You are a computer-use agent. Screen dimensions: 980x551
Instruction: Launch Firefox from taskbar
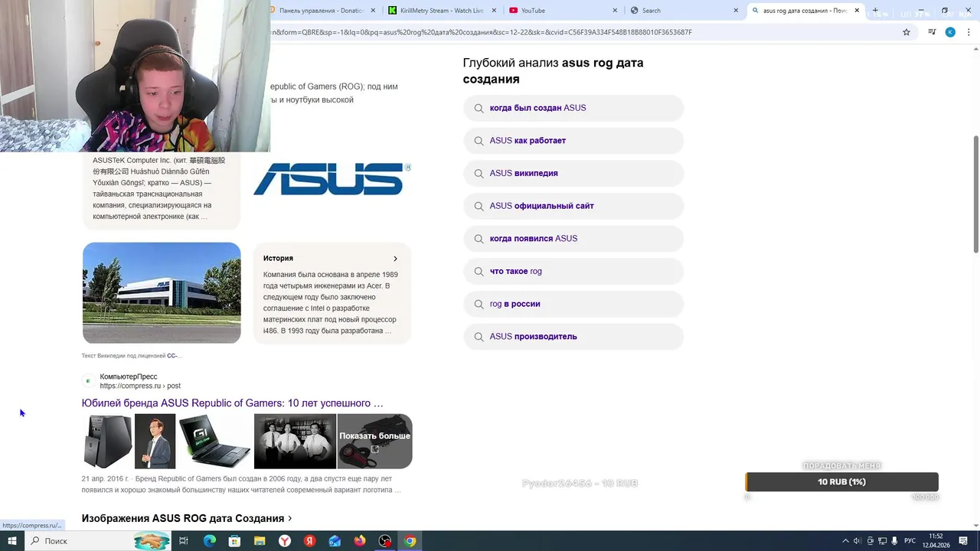coord(360,541)
